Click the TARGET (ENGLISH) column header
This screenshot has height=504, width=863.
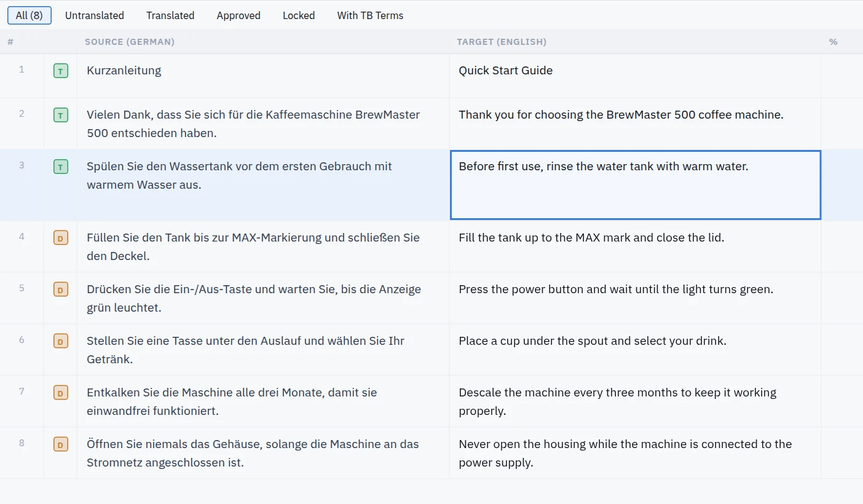[x=502, y=42]
